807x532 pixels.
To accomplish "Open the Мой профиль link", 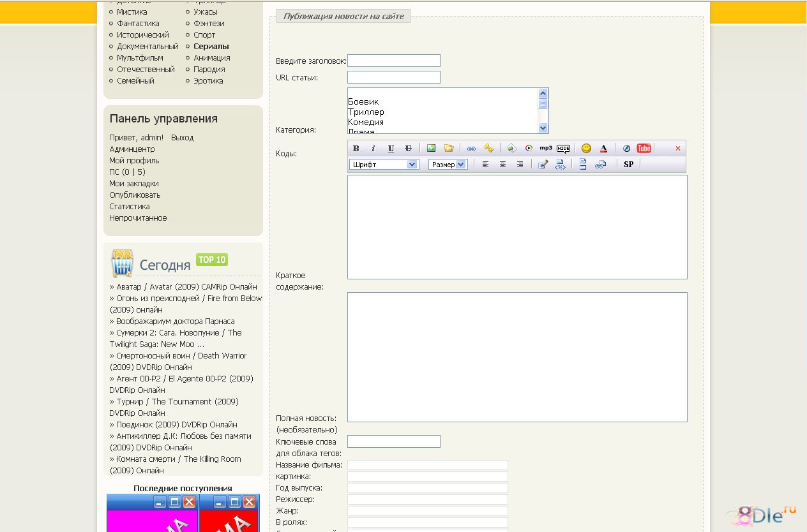I will (134, 161).
